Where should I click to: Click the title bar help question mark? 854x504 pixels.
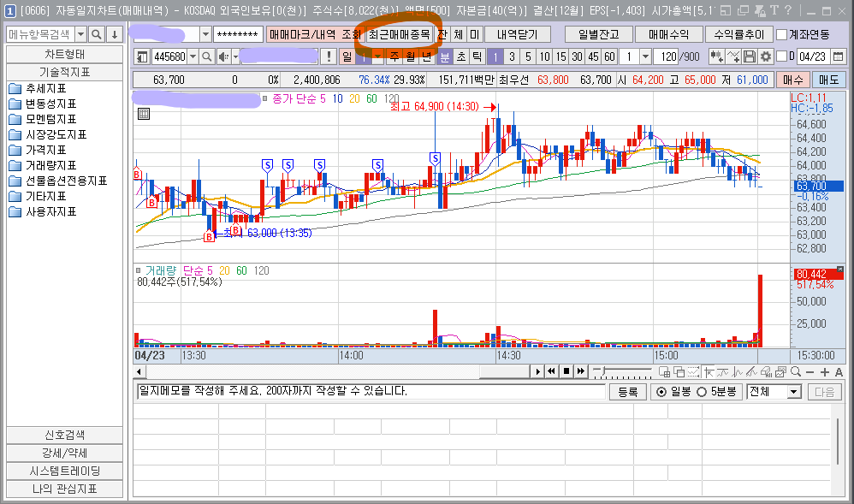point(787,10)
